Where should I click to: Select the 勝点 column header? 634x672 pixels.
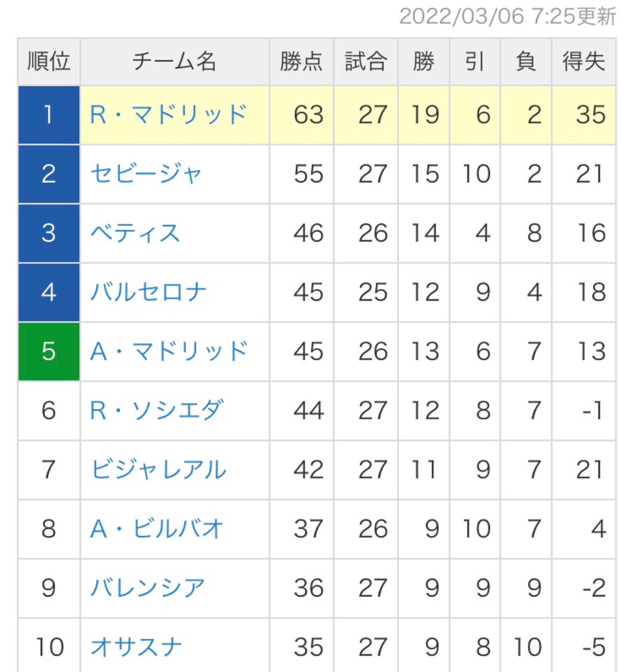coord(301,62)
